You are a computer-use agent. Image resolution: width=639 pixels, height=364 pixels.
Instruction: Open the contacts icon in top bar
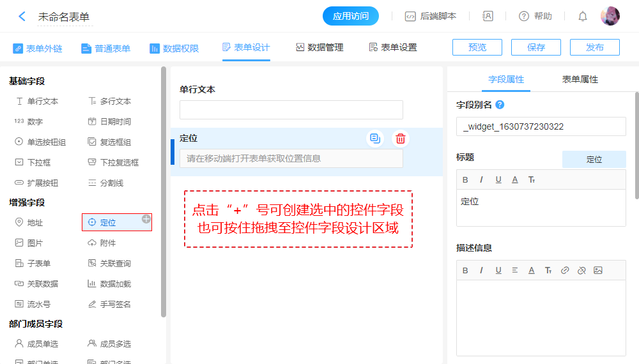[x=488, y=17]
